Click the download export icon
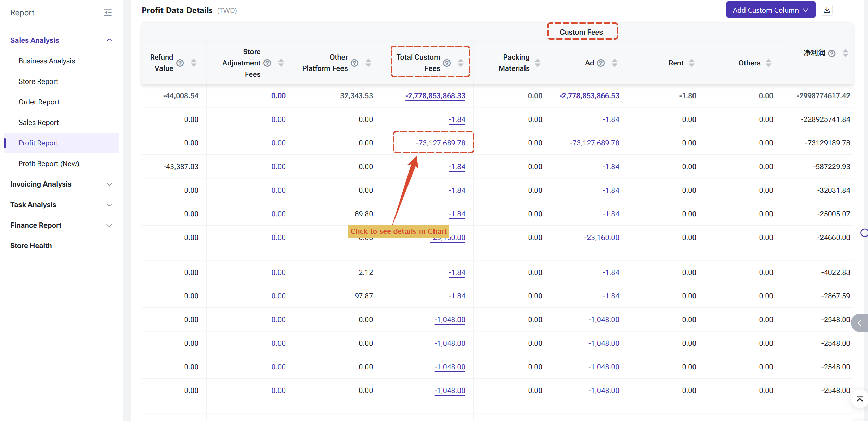This screenshot has width=868, height=421. (x=827, y=10)
